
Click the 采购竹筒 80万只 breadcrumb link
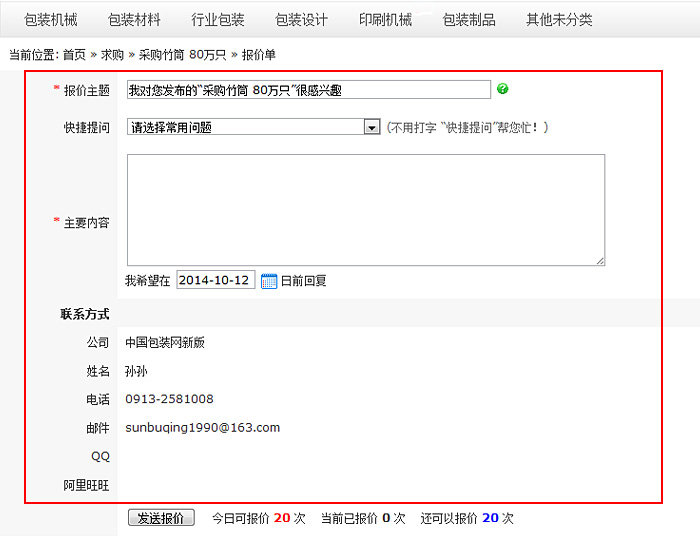tap(182, 55)
